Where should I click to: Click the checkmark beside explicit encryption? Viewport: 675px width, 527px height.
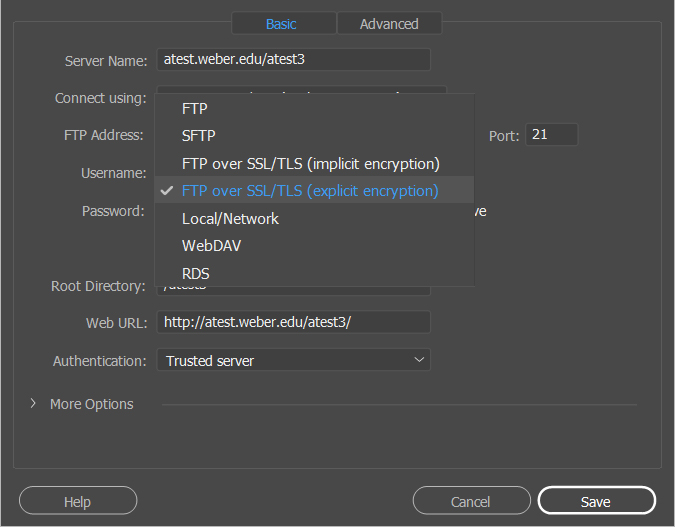pos(167,191)
